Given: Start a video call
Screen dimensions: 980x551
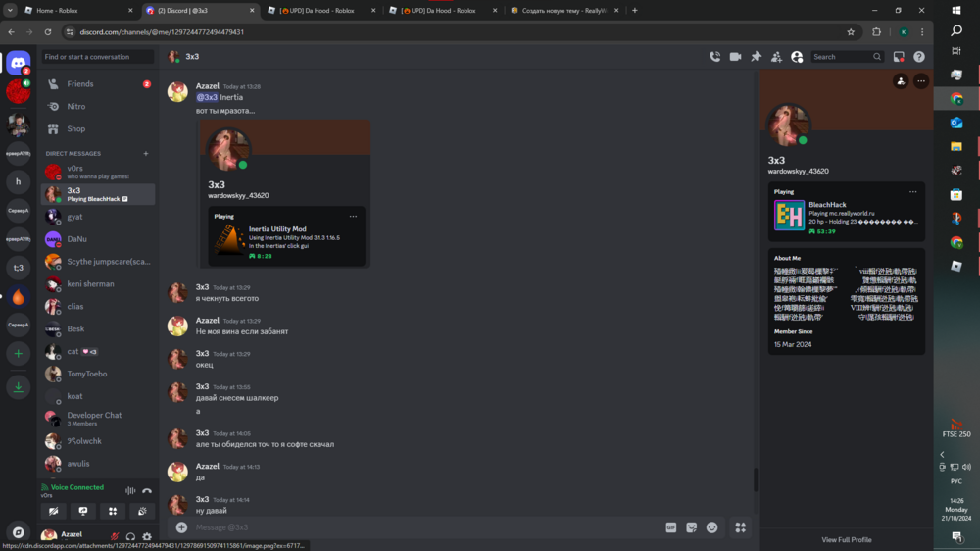Looking at the screenshot, I should (x=736, y=56).
